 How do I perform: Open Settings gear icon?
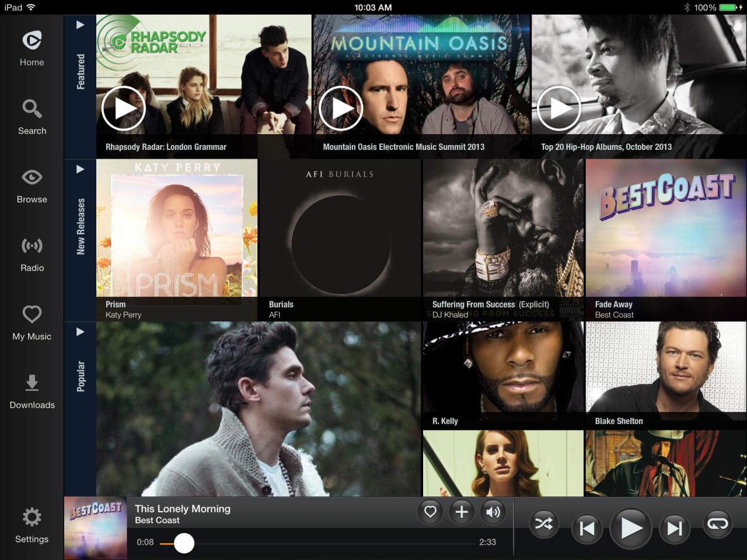pos(32,517)
